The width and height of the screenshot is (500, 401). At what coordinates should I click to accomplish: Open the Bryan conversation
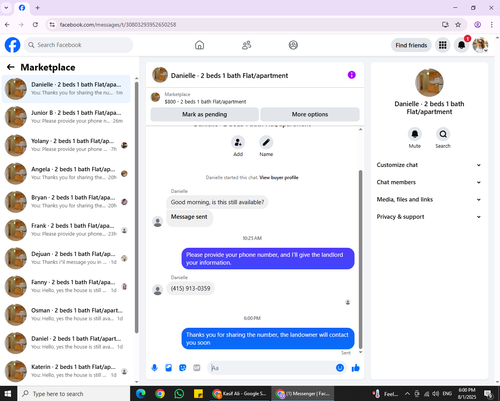66,202
